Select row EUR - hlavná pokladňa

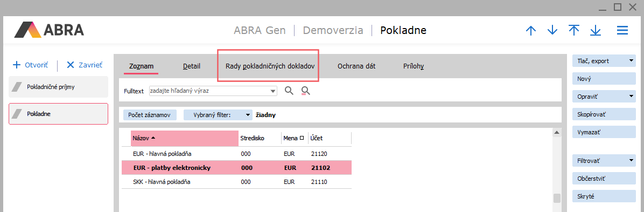[x=236, y=154]
